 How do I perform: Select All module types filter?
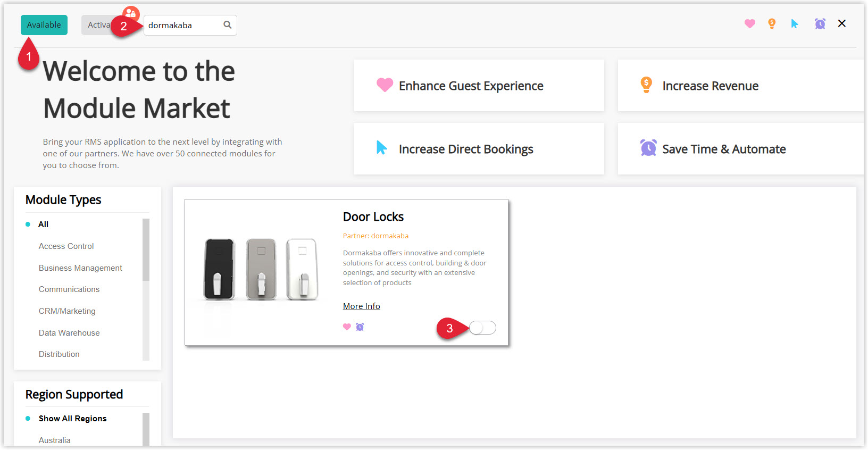click(x=43, y=224)
